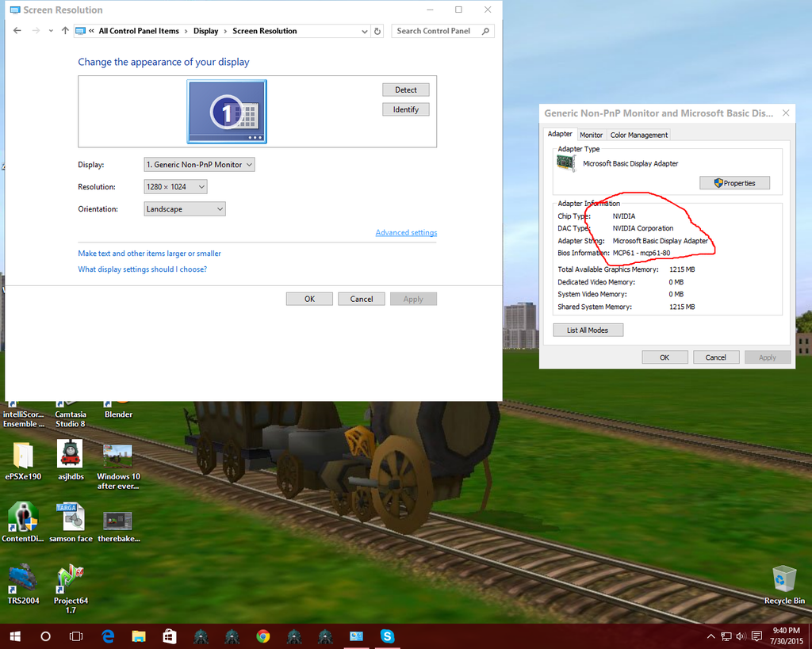Open recent locations dropdown beside the forward arrow
Viewport: 812px width, 649px height.
(x=51, y=31)
